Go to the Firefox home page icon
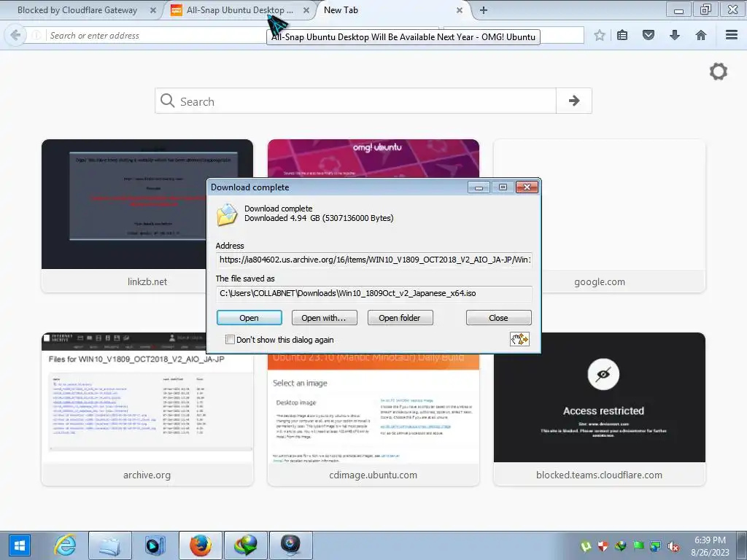Viewport: 747px width, 560px height. pyautogui.click(x=701, y=35)
